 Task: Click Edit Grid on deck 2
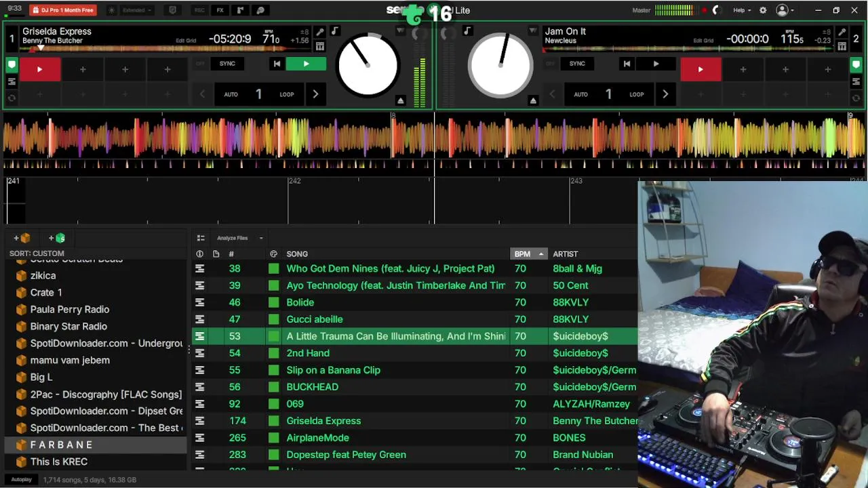tap(703, 41)
